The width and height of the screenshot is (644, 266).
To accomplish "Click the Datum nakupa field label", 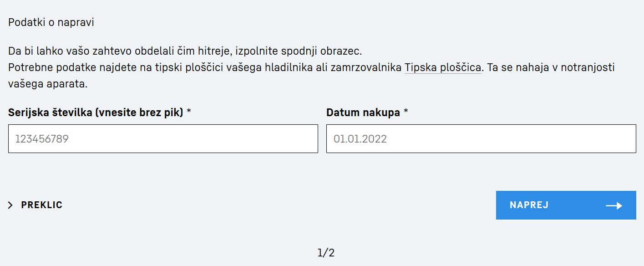I will click(363, 113).
